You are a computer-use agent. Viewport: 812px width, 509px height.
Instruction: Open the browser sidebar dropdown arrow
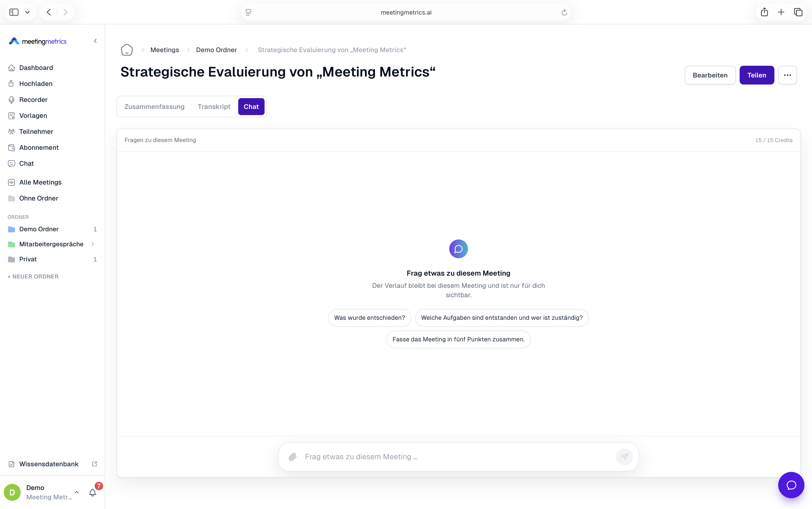[x=28, y=12]
